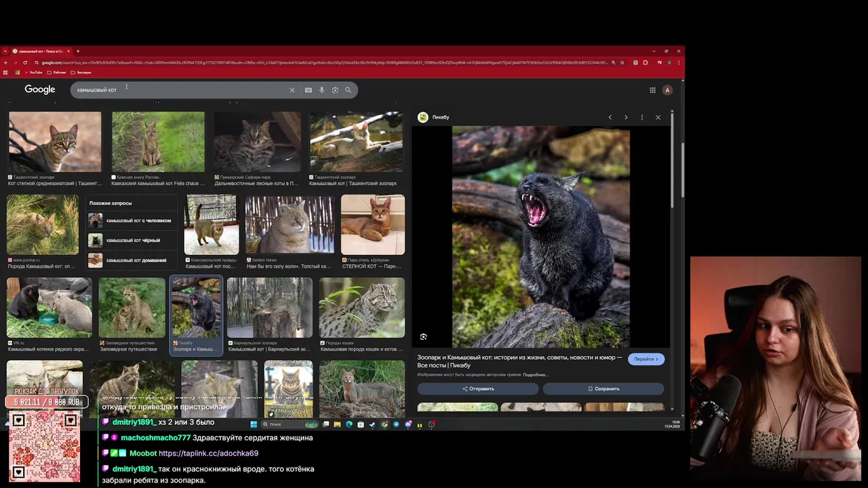This screenshot has width=868, height=488.
Task: Open the purina.ru cat in grass thumbnail
Action: (x=43, y=225)
